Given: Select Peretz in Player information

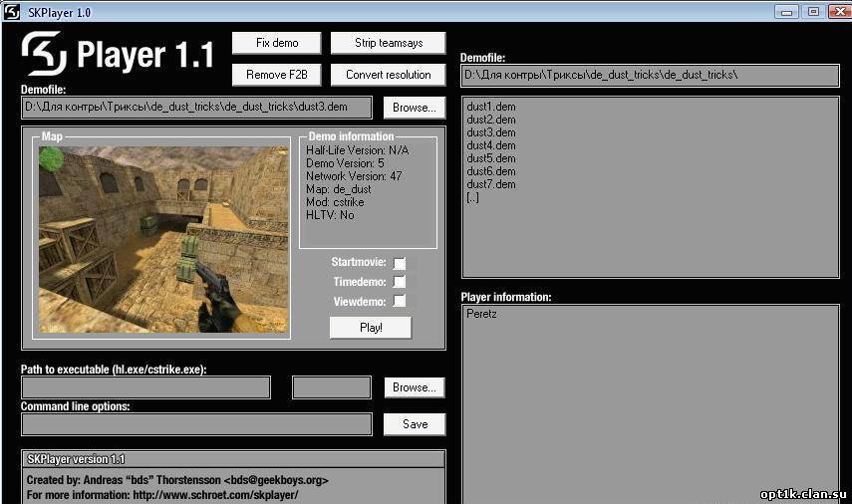Looking at the screenshot, I should click(x=481, y=314).
